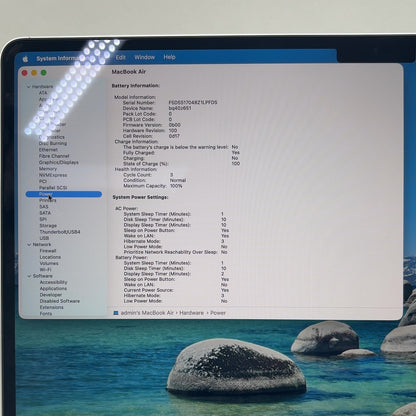
Task: Click Hardware in the bottom path bar
Action: click(x=192, y=313)
